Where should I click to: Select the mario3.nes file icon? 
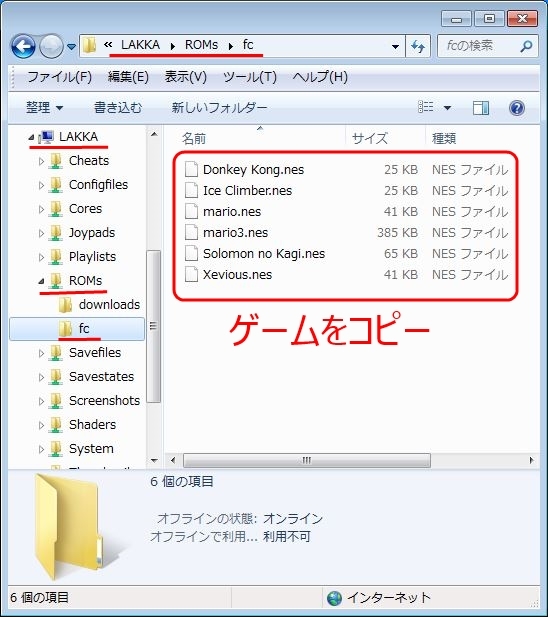click(191, 233)
